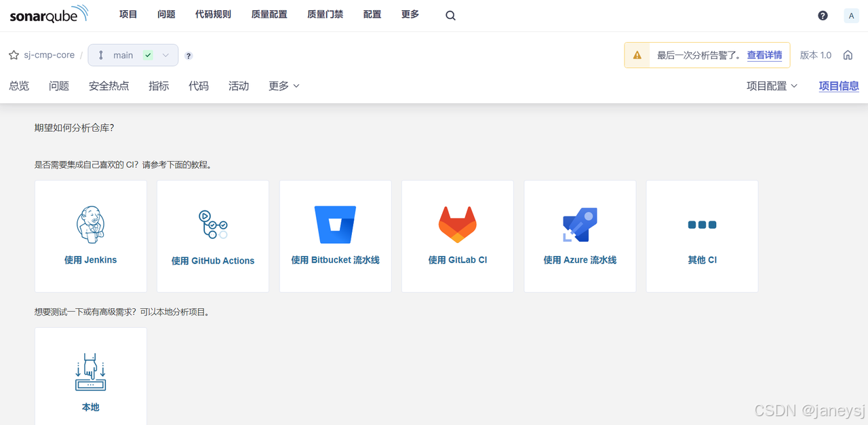Open the 项目信息 link
868x425 pixels.
(839, 86)
